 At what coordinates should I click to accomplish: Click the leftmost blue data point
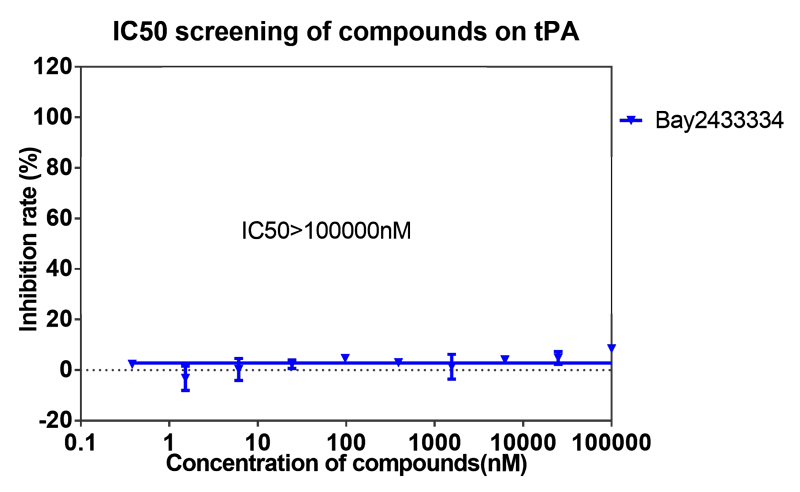tap(132, 364)
